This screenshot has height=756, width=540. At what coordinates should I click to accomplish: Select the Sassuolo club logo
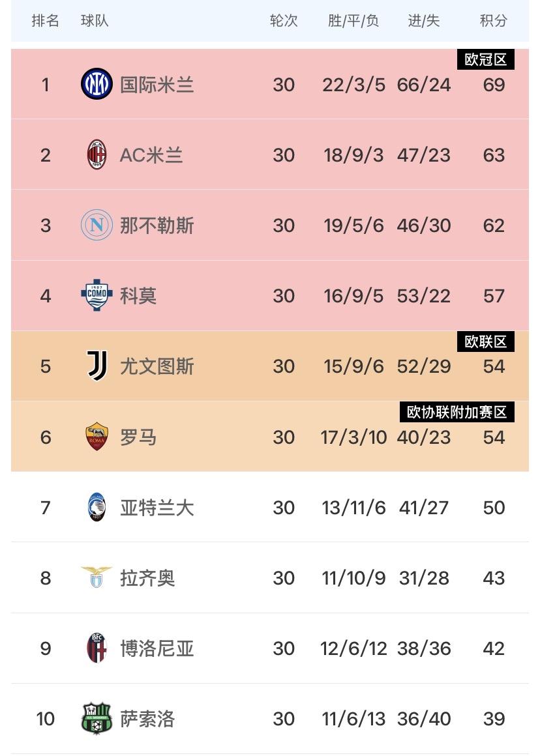97,718
